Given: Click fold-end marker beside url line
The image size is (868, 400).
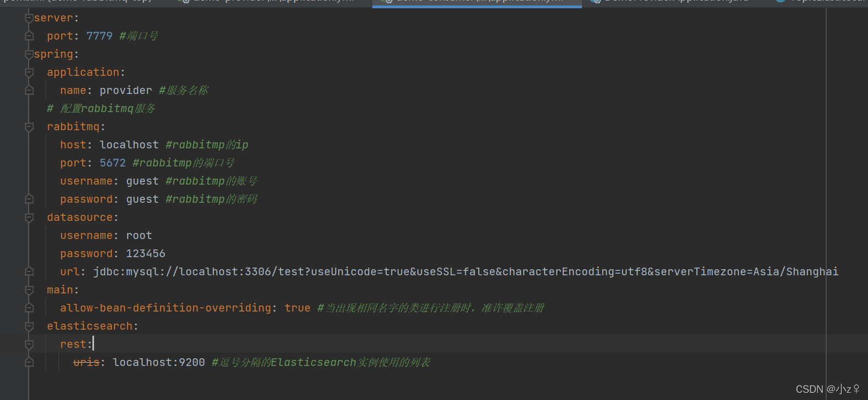Looking at the screenshot, I should [29, 272].
